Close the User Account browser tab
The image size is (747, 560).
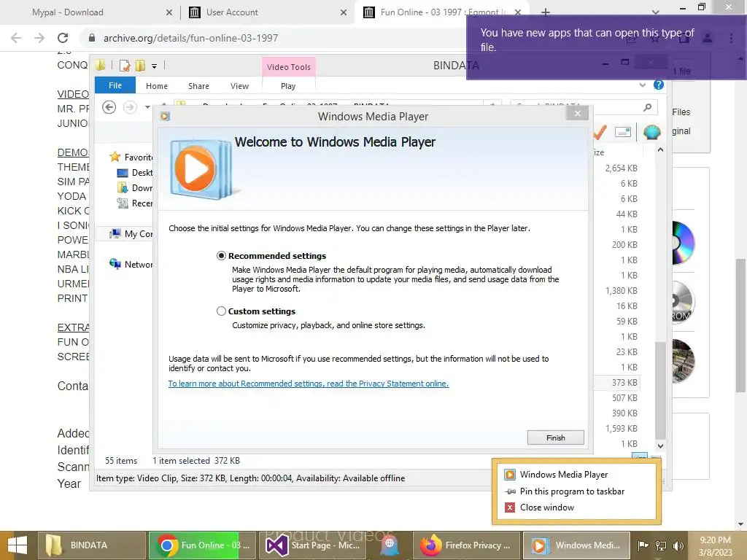[343, 12]
